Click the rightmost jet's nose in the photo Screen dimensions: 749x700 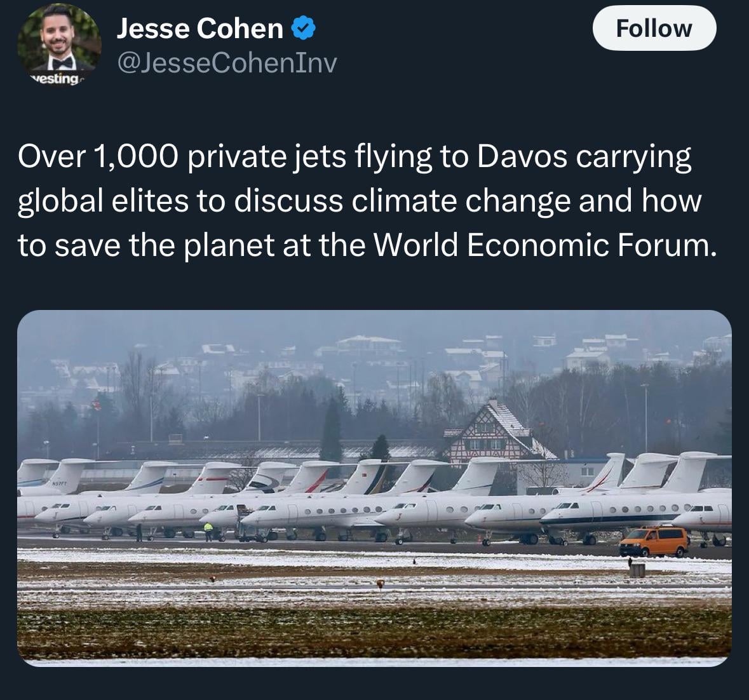click(x=680, y=518)
